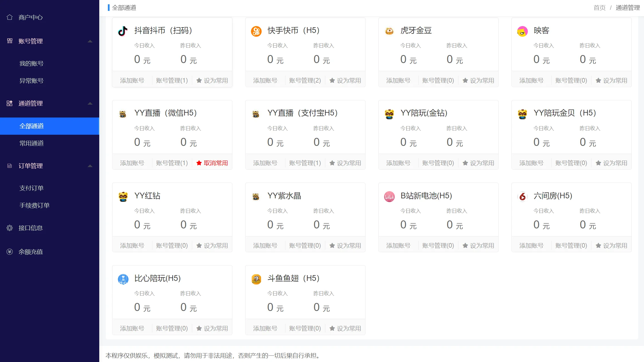Open the 余额充值 sidebar entry
644x362 pixels.
click(x=31, y=252)
